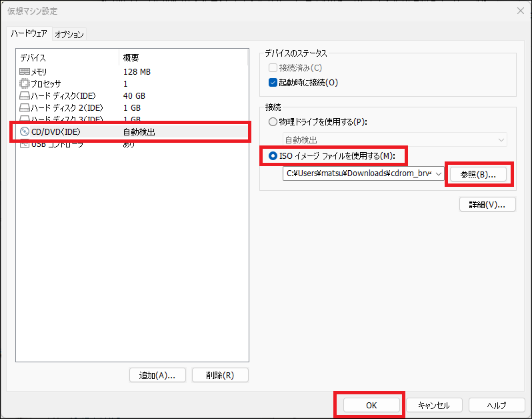Screen dimensions: 532x419
Task: Click the ハード ディスク 2(IDE) drive icon
Action: click(x=25, y=107)
